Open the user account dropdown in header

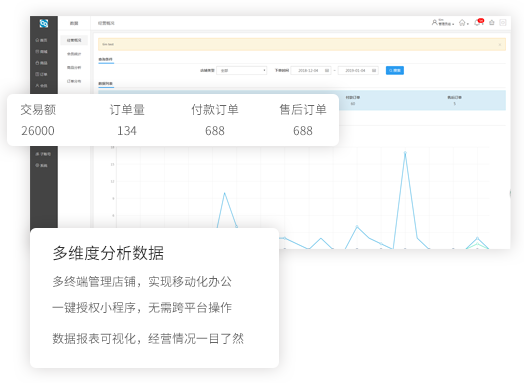point(443,23)
